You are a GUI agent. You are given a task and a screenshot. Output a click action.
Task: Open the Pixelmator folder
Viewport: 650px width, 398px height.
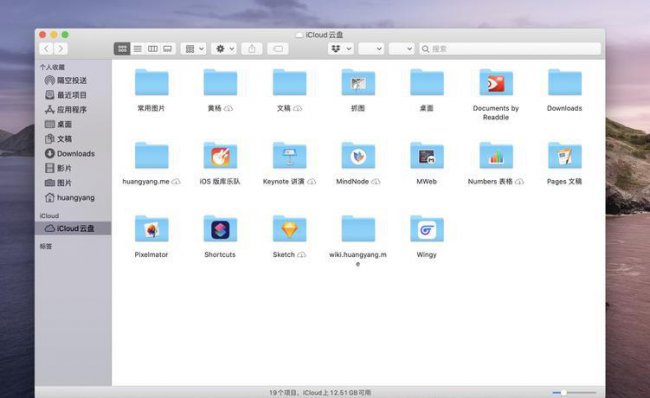pyautogui.click(x=151, y=229)
